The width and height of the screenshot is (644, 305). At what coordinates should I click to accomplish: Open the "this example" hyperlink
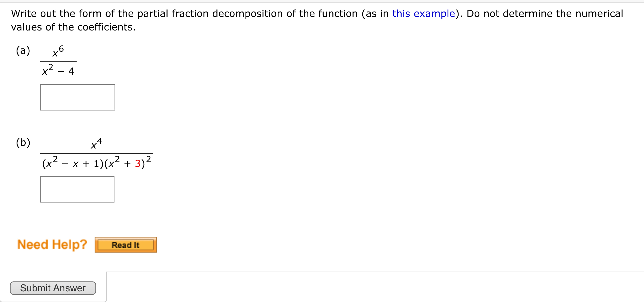coord(424,13)
